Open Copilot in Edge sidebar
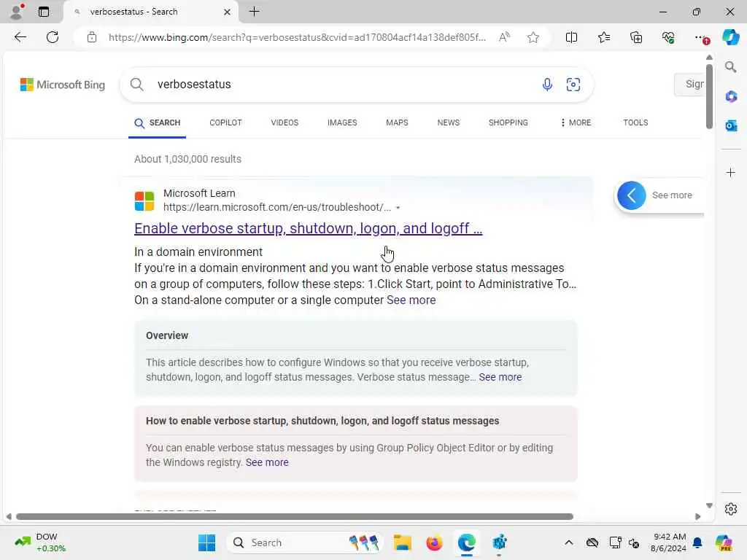The image size is (747, 560). tap(730, 37)
